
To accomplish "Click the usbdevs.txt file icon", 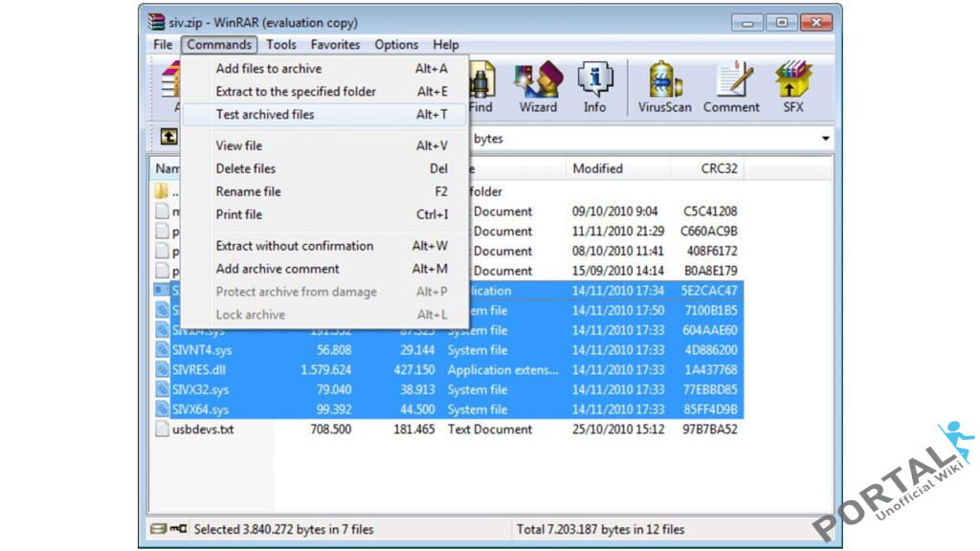I will coord(162,430).
